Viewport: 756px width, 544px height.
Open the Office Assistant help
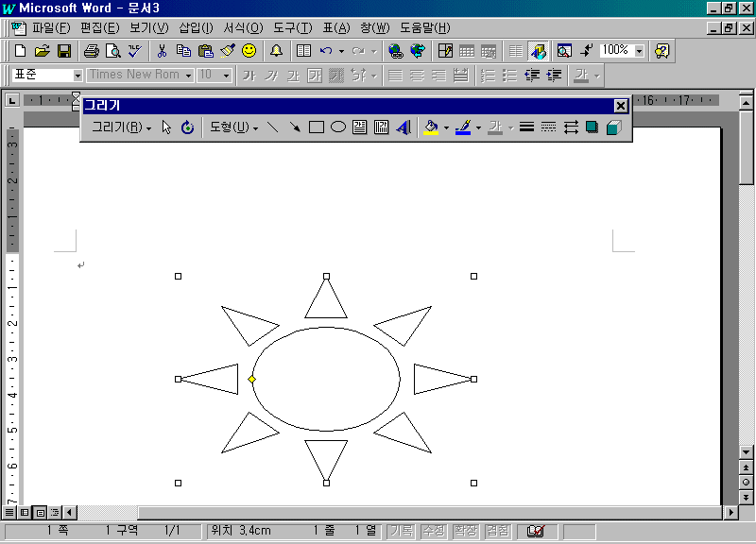pyautogui.click(x=662, y=51)
